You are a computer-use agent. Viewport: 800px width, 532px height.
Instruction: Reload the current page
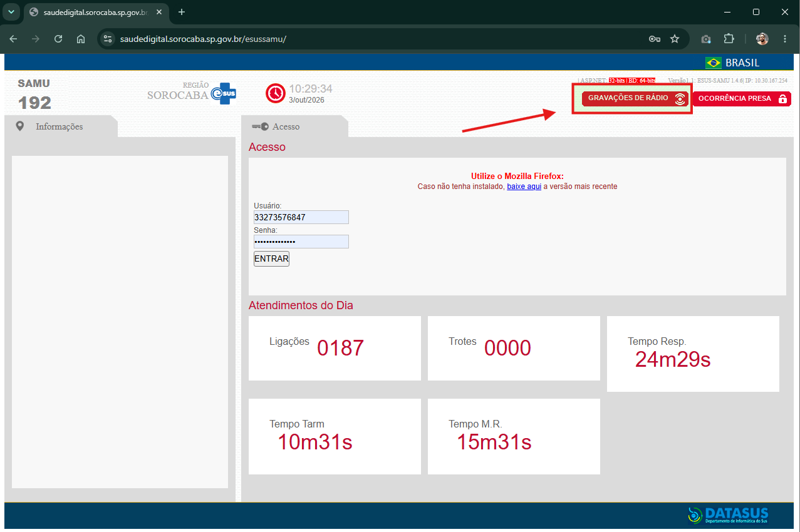[x=58, y=39]
